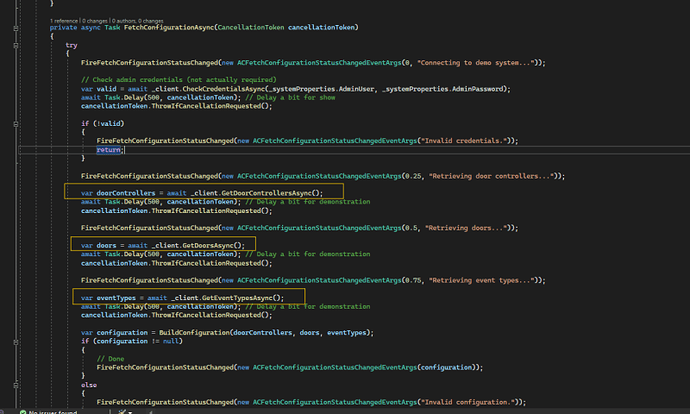Click the FetchConfigurationAsync method name
This screenshot has width=690, height=414.
click(169, 27)
